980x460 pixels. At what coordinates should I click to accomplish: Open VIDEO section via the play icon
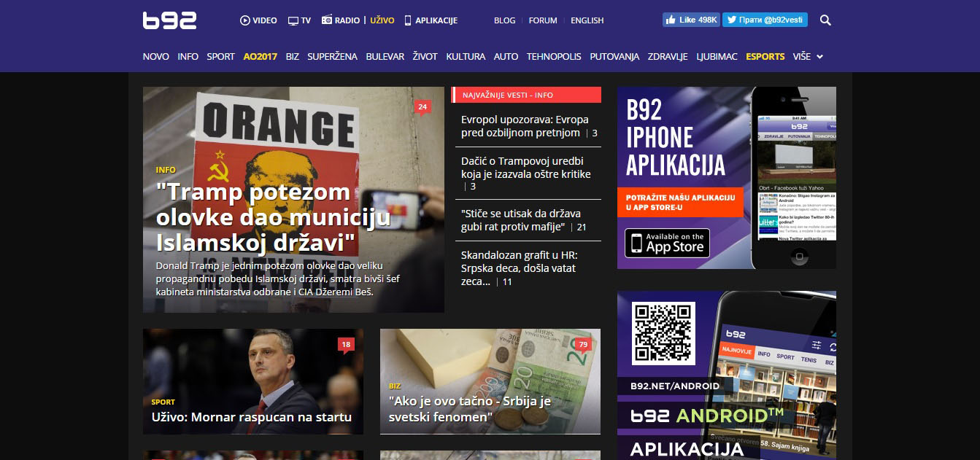tap(247, 20)
